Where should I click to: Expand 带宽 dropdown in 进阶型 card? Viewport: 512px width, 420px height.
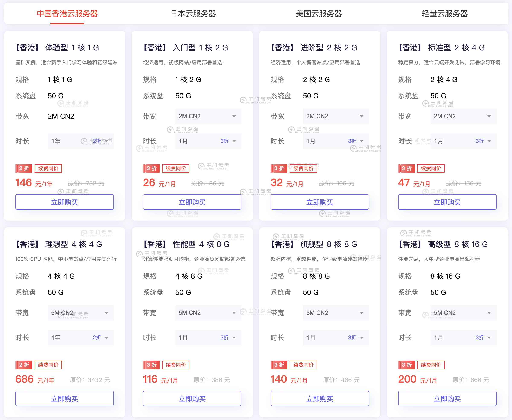336,116
